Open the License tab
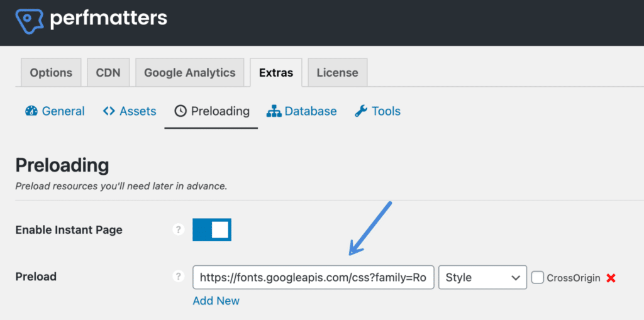 pyautogui.click(x=337, y=72)
